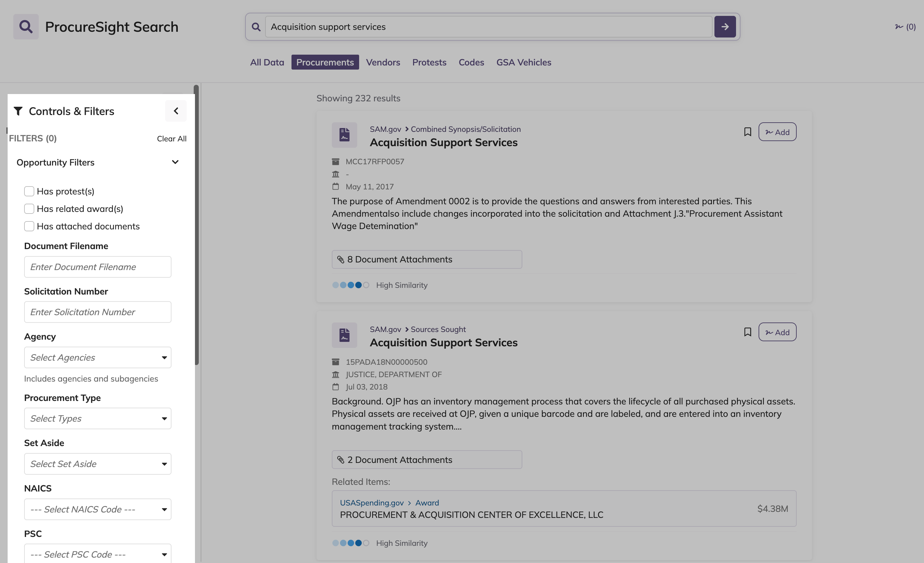
Task: Open the PROCUREMENT & ACQUISITION CENTER OF EXCELLENCE award
Action: tap(564, 509)
